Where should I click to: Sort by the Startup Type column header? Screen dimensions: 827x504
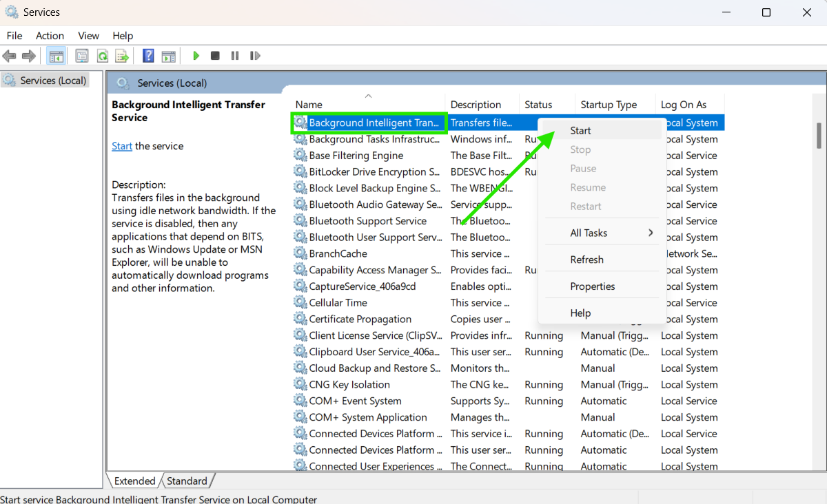click(615, 105)
